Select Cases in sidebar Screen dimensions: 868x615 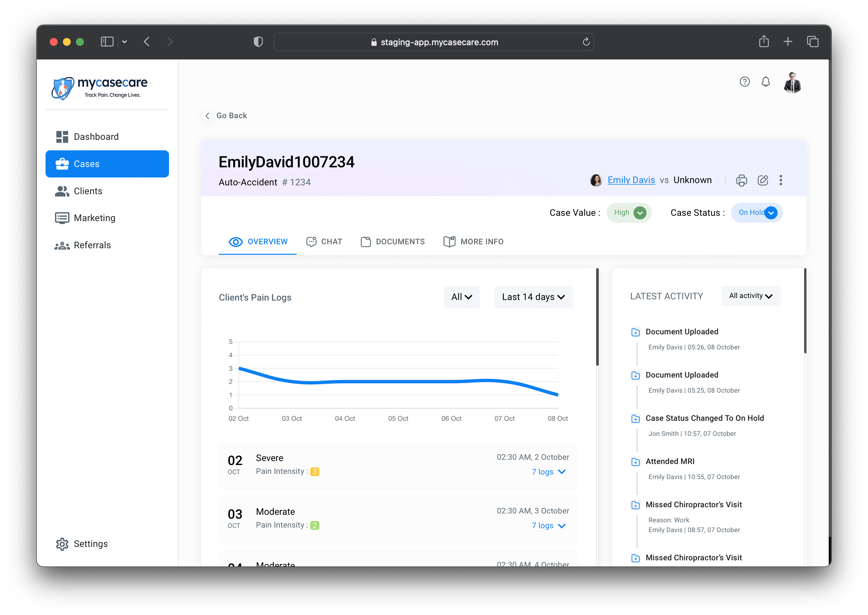coord(107,164)
